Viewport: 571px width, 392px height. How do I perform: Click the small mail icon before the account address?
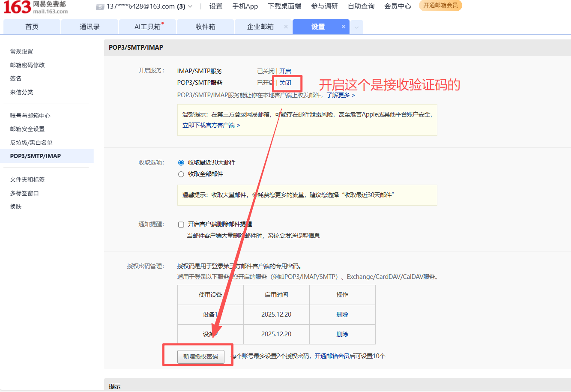(x=100, y=6)
